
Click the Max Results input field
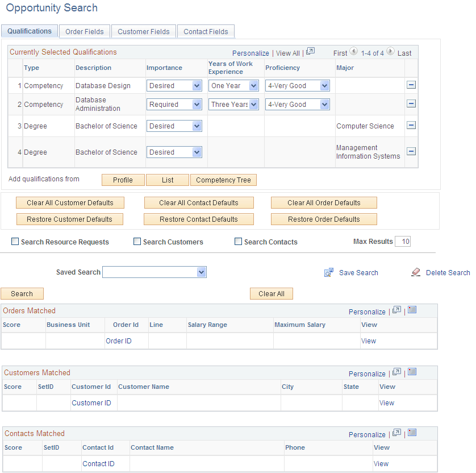[403, 241]
